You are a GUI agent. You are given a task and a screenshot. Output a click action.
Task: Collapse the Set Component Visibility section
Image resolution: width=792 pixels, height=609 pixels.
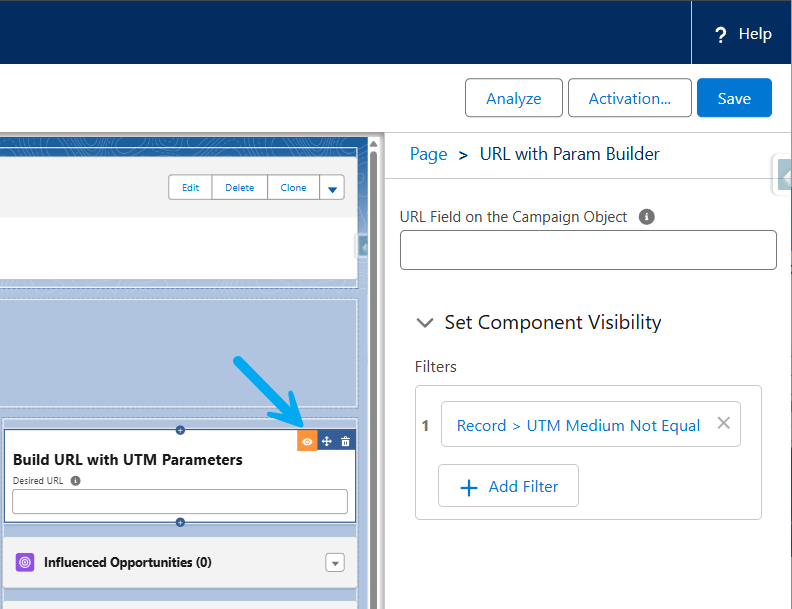pos(425,322)
